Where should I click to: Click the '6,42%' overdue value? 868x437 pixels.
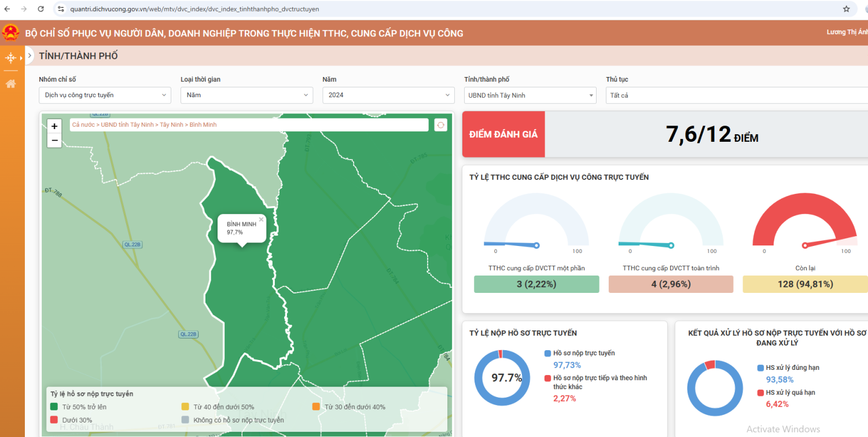[777, 405]
